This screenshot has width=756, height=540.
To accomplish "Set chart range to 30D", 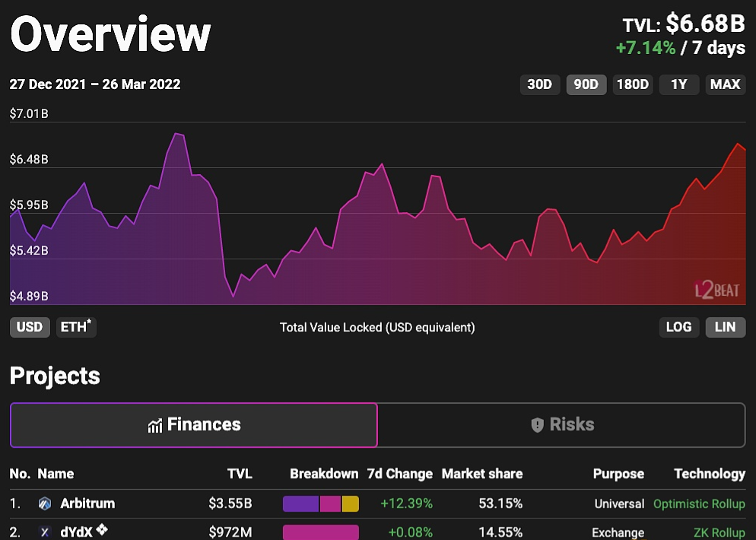I will 539,84.
